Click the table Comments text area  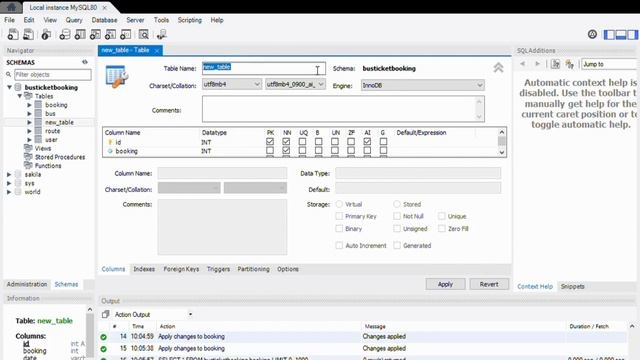(x=343, y=109)
